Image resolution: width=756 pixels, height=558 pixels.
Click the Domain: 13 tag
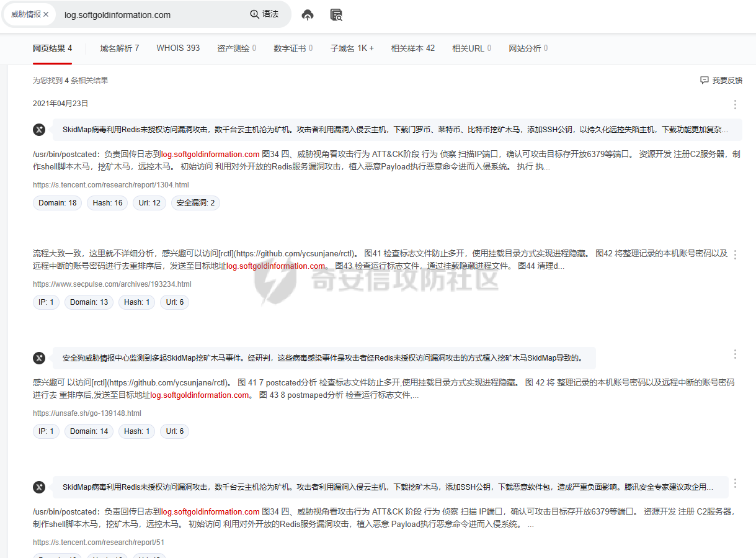pos(89,302)
